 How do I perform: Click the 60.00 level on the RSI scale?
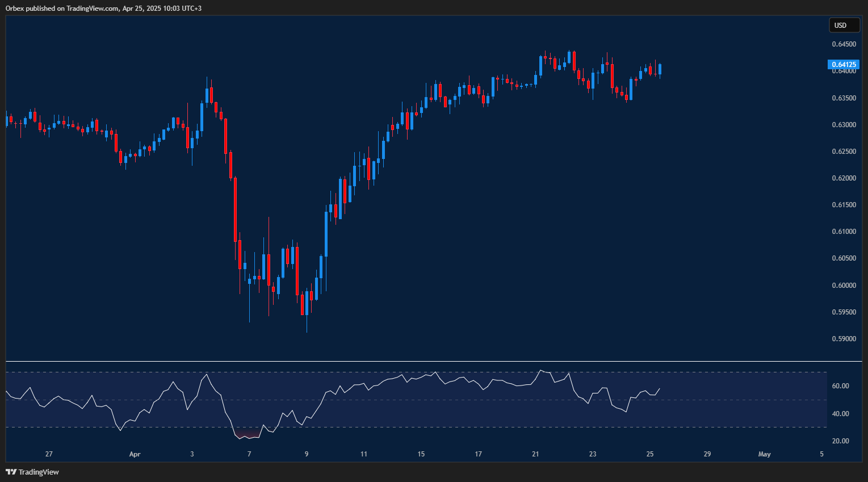tap(842, 385)
